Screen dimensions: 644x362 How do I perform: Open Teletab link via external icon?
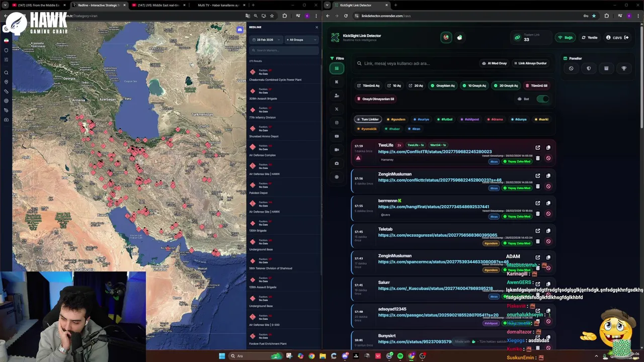(538, 231)
